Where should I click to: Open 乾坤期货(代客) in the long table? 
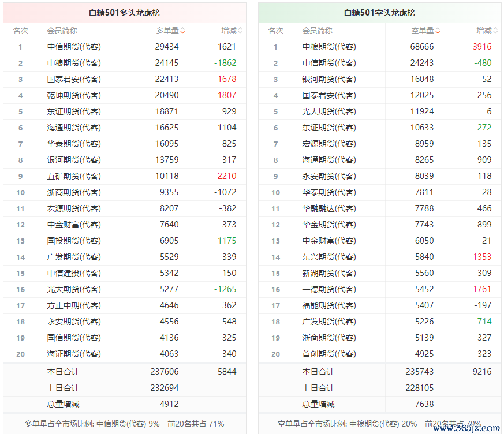[74, 95]
